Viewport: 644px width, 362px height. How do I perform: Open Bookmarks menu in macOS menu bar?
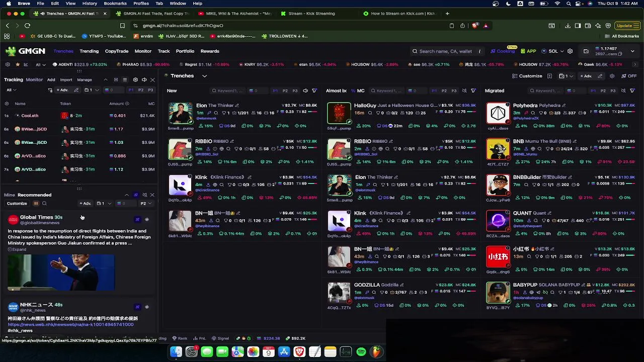click(x=115, y=4)
